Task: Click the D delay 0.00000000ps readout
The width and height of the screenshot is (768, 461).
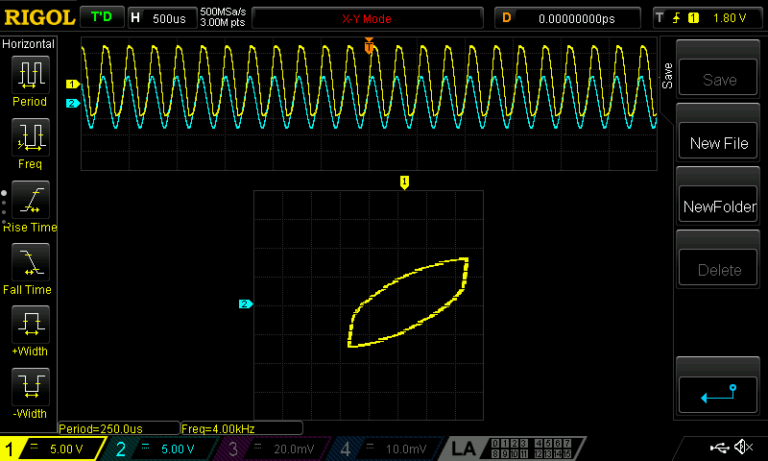Action: [x=567, y=18]
